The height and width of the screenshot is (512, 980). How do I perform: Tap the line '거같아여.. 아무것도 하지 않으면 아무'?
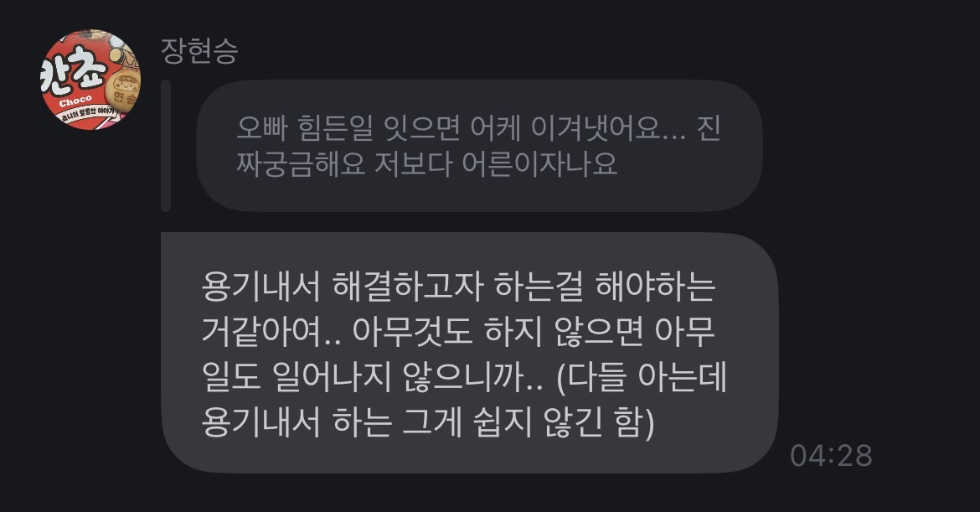coord(458,333)
